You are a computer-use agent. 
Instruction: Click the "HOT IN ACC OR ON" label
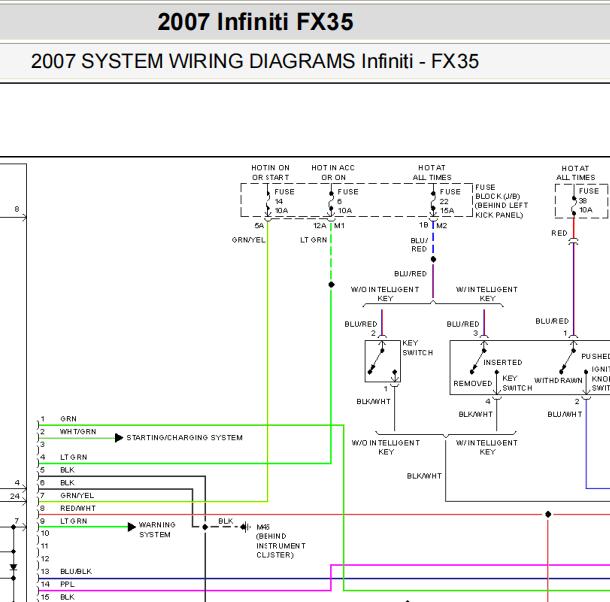pos(333,172)
